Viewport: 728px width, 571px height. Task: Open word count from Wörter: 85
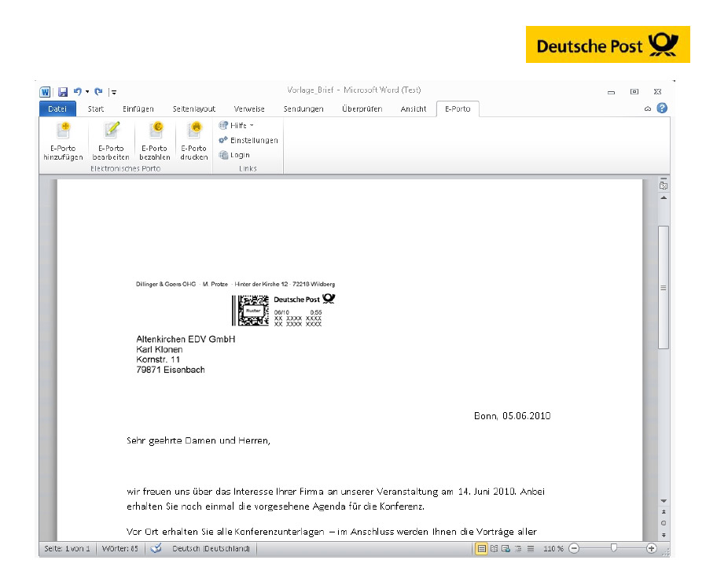(119, 549)
